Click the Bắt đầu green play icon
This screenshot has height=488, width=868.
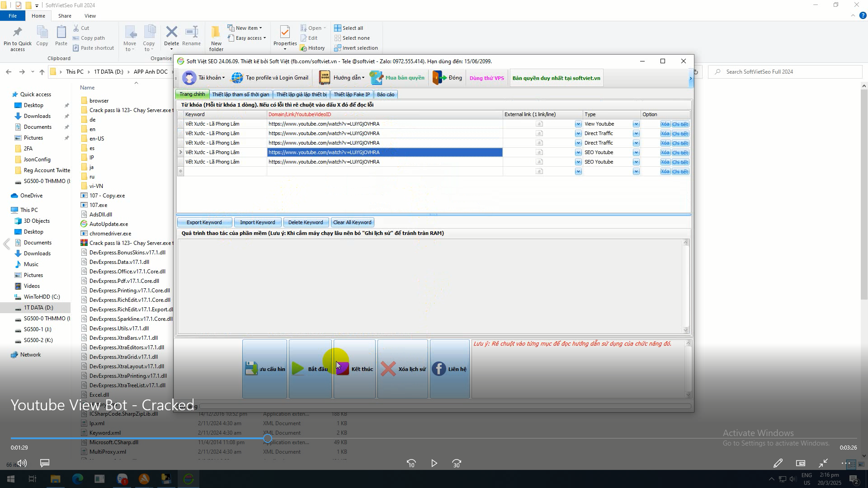point(298,369)
